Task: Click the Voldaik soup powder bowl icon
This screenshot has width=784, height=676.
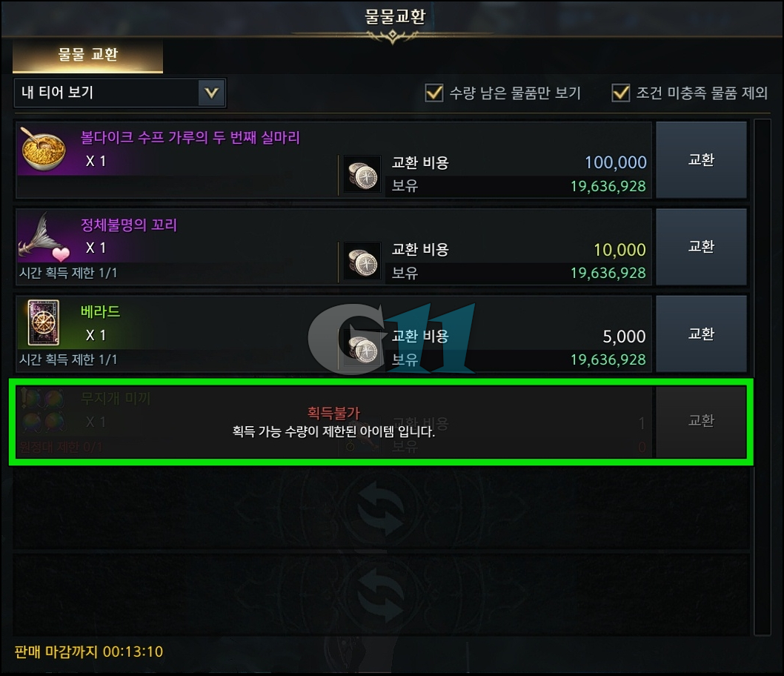Action: pyautogui.click(x=44, y=150)
